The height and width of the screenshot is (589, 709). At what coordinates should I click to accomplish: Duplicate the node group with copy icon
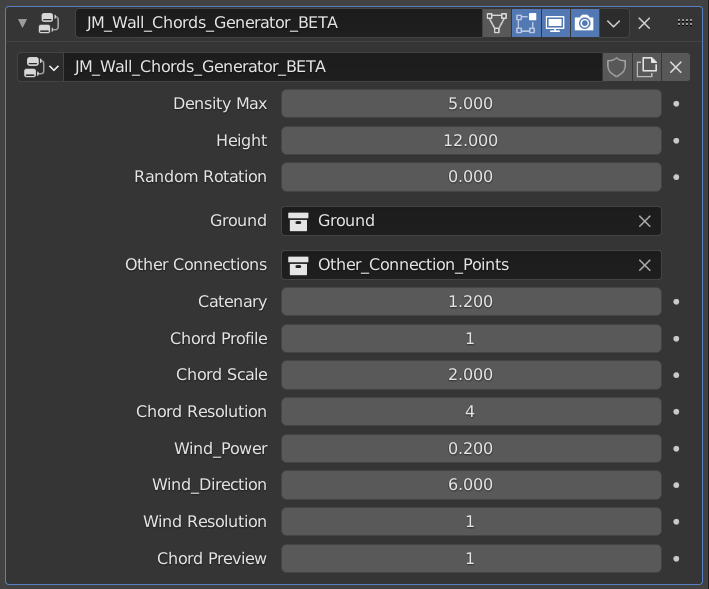pyautogui.click(x=647, y=67)
